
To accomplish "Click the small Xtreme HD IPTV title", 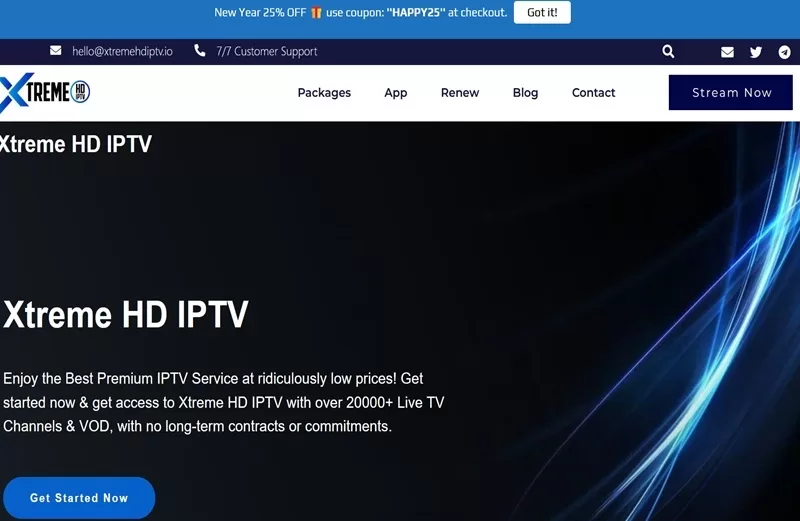I will (x=76, y=144).
